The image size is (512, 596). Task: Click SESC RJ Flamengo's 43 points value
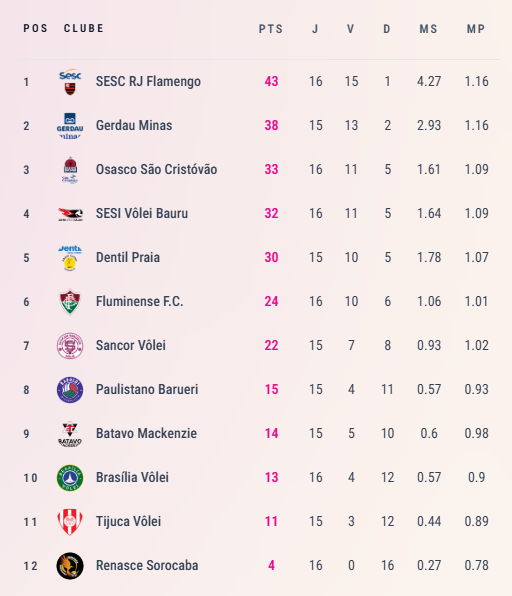(x=271, y=81)
